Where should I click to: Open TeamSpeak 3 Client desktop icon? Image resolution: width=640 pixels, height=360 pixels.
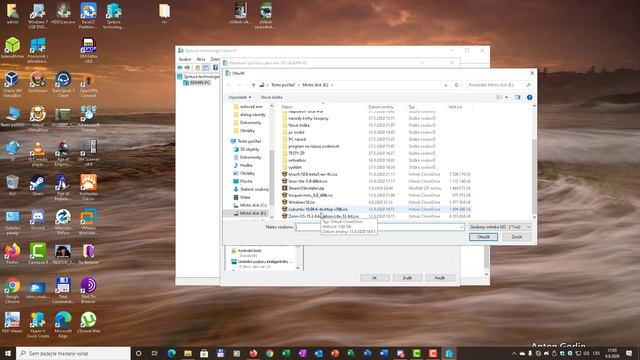pyautogui.click(x=63, y=84)
